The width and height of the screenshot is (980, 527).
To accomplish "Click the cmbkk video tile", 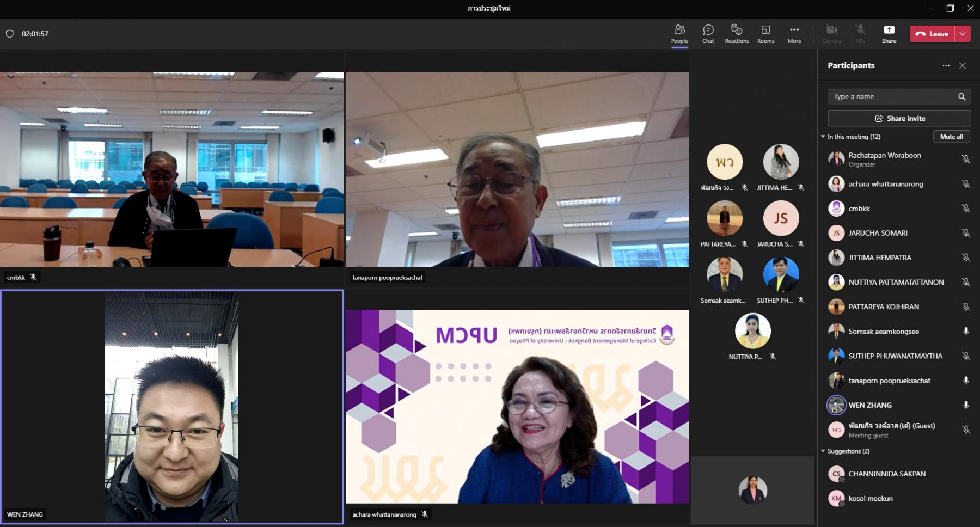I will click(x=171, y=169).
